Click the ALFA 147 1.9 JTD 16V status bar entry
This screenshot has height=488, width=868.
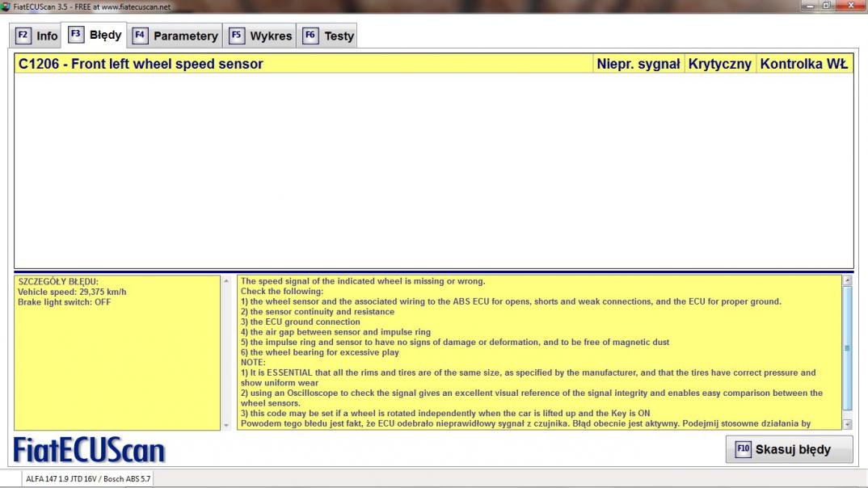tap(88, 478)
